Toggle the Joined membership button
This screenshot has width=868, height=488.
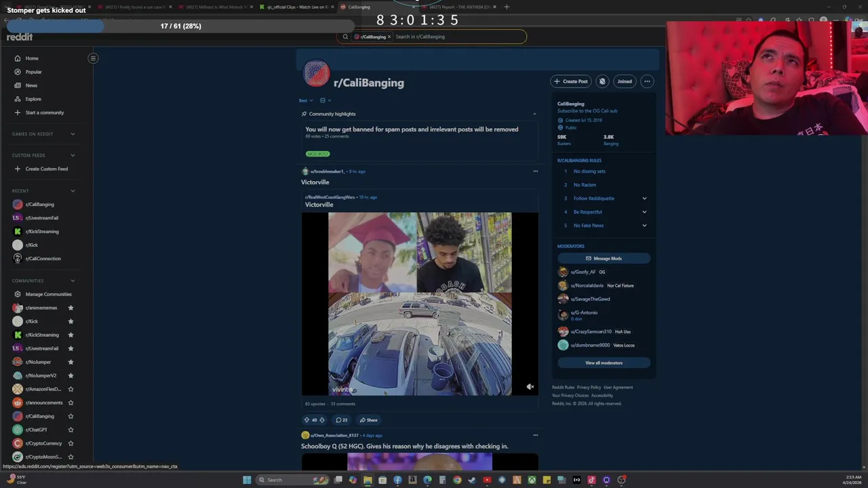tap(625, 81)
